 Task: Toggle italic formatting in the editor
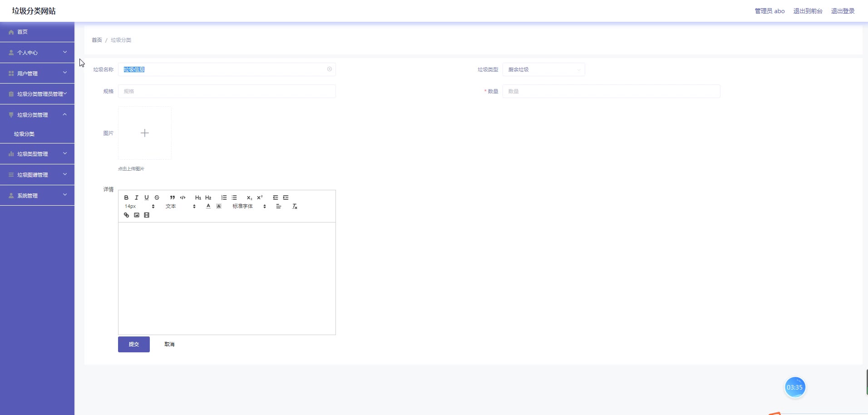click(x=136, y=198)
